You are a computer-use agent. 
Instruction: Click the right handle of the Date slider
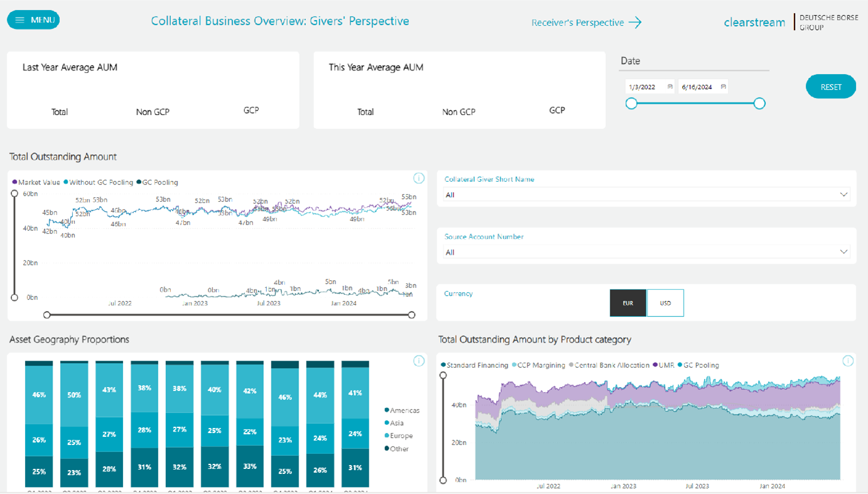[x=759, y=103]
